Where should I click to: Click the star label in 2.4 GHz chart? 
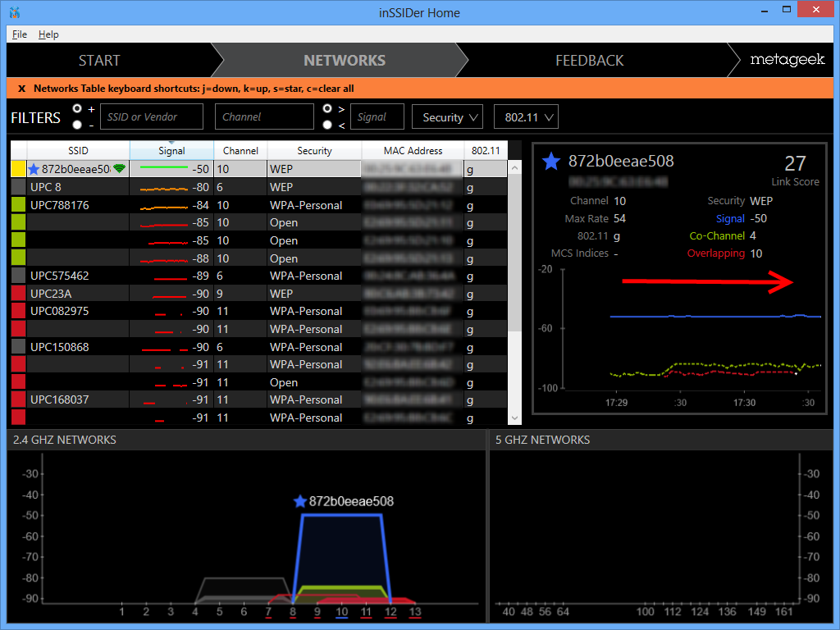pos(344,501)
